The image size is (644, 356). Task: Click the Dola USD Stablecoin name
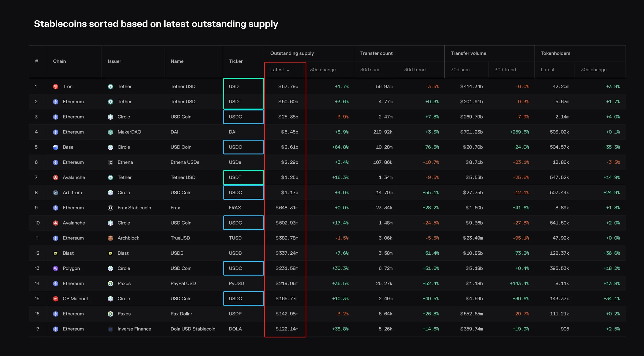click(x=193, y=329)
